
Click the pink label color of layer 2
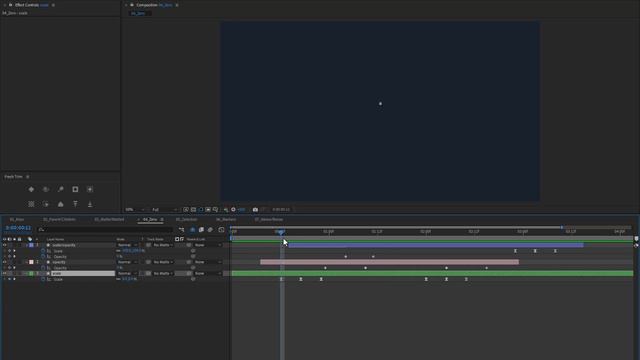[31, 262]
